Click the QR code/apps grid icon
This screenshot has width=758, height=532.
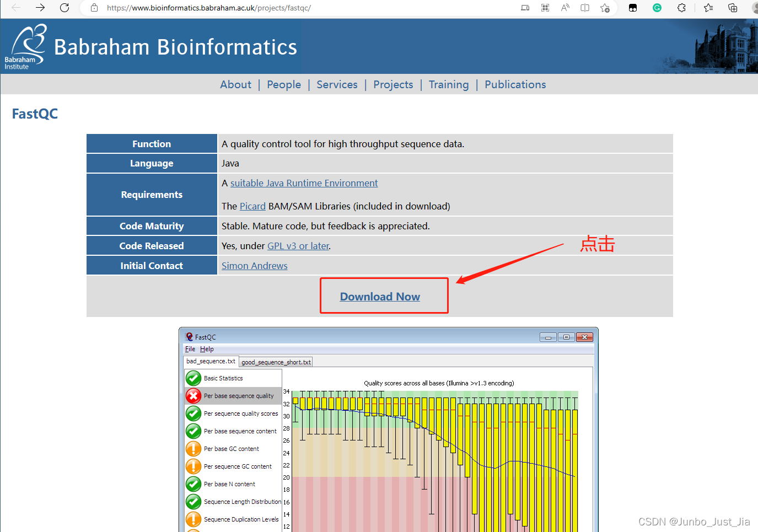[x=545, y=8]
